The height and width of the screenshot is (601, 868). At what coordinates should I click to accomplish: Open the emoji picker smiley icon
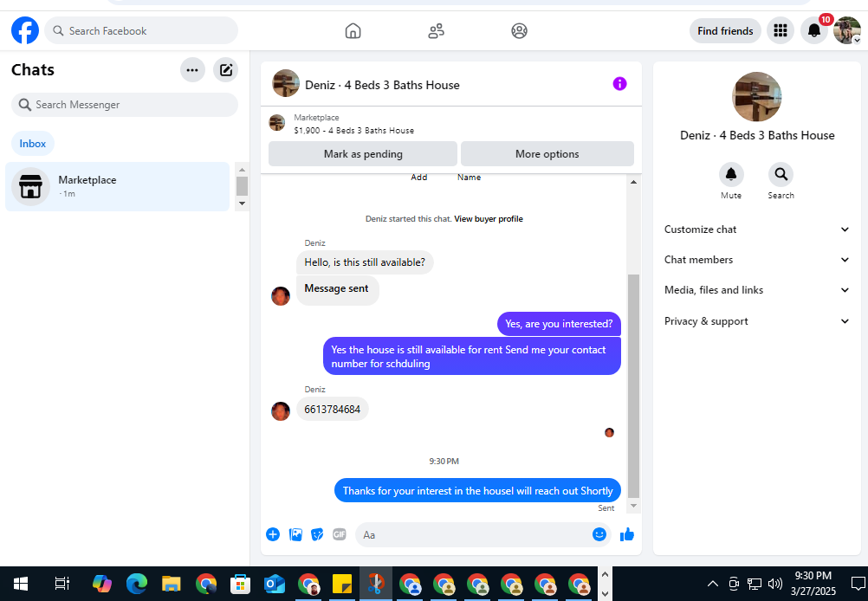pyautogui.click(x=599, y=534)
